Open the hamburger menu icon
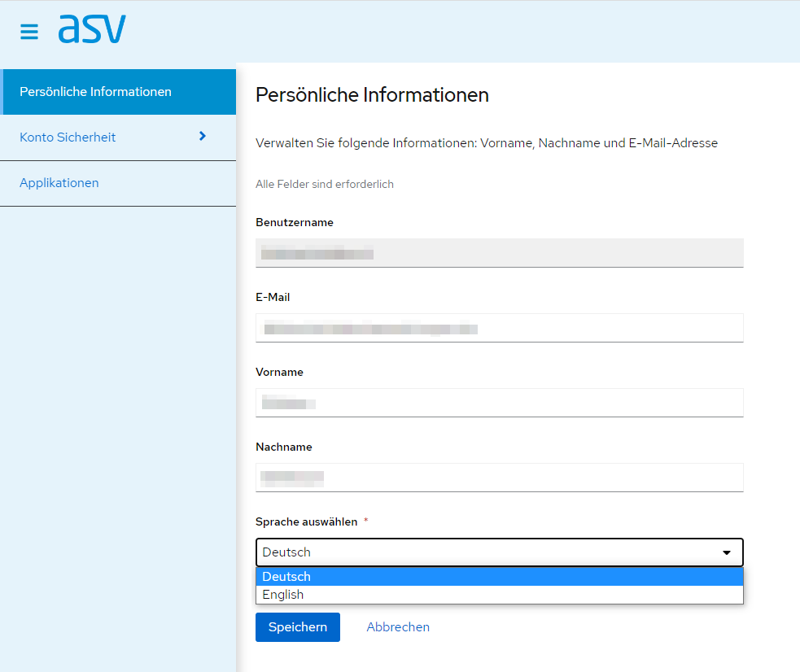 pyautogui.click(x=29, y=32)
